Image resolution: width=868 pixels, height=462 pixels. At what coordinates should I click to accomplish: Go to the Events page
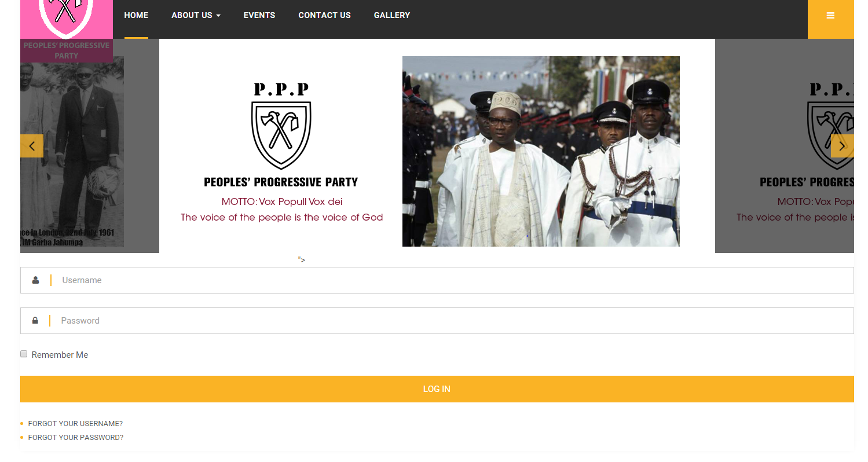point(259,16)
